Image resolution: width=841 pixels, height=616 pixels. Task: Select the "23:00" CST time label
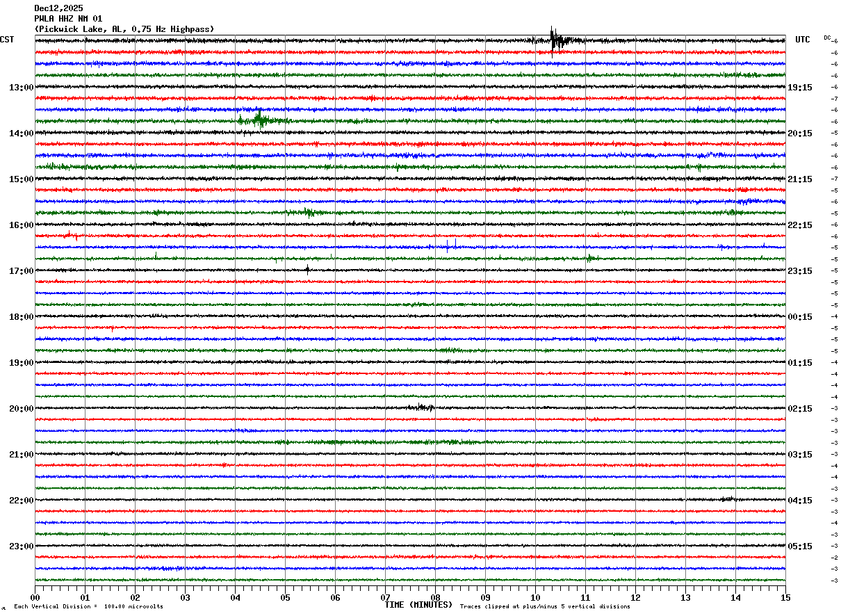tap(22, 546)
